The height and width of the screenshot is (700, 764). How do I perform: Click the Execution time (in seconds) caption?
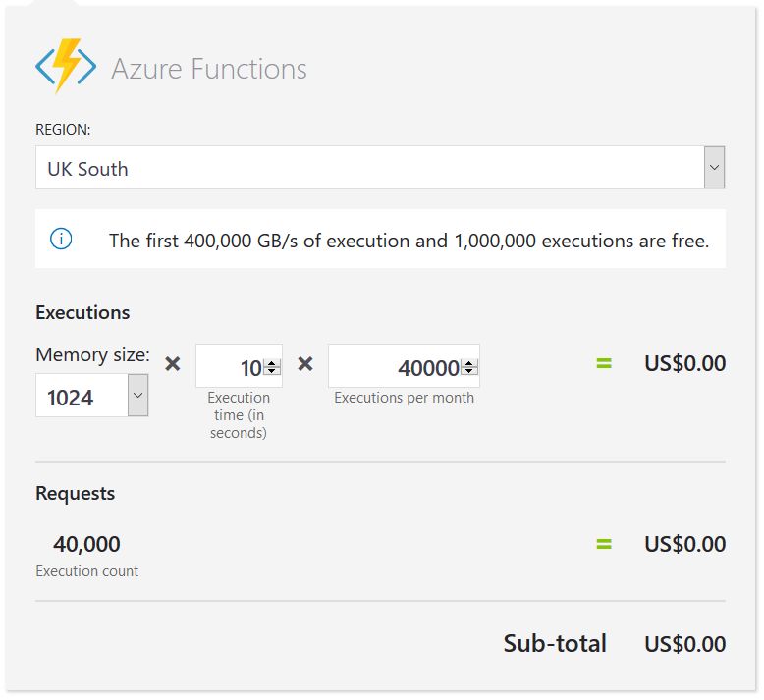239,415
